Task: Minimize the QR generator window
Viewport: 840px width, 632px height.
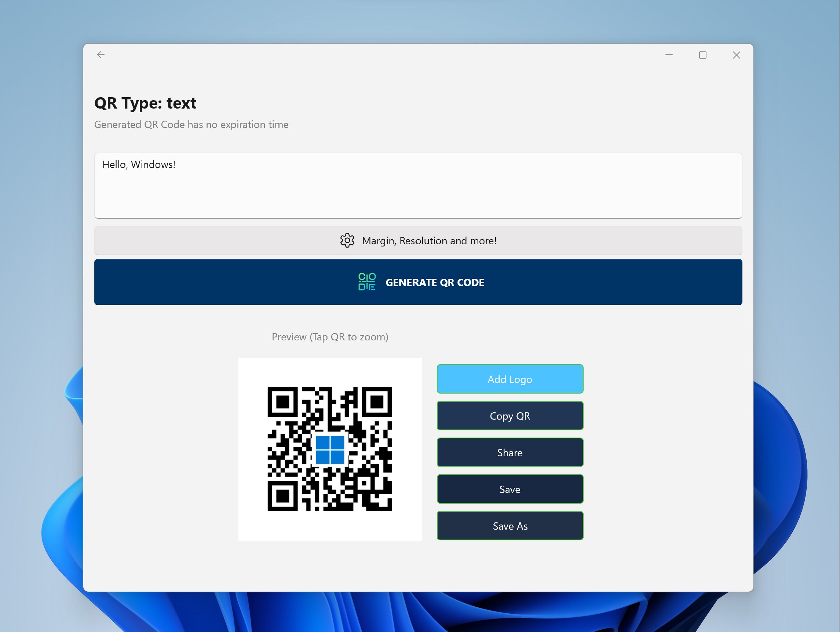Action: coord(669,55)
